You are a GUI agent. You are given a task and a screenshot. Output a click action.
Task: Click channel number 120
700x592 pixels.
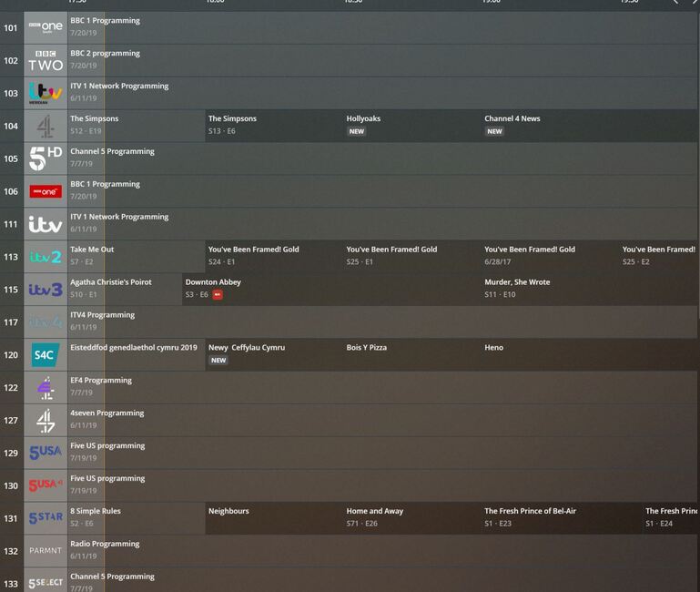click(11, 355)
